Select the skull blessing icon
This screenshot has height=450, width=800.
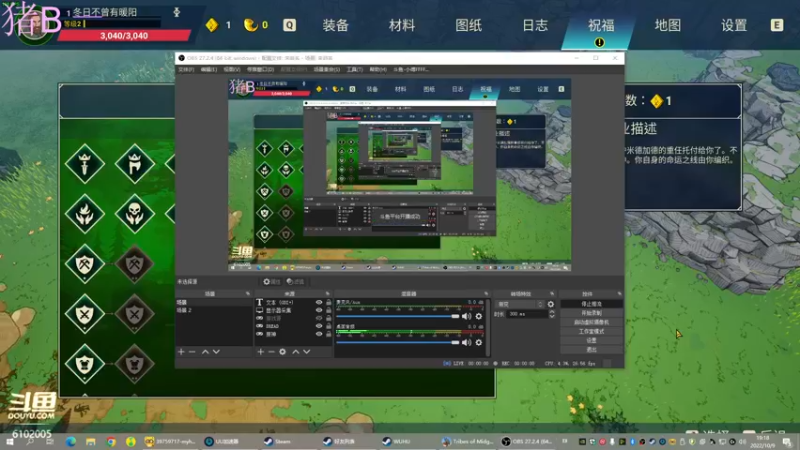tap(134, 213)
